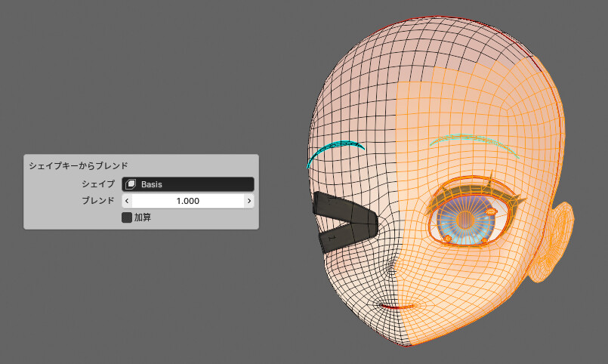Screen dimensions: 608x364
Task: Decrease the blend value with left arrow
Action: click(127, 201)
